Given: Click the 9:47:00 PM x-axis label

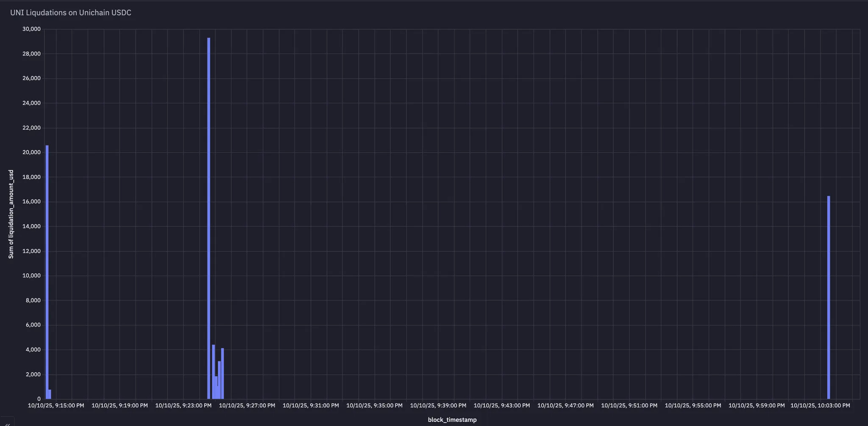Looking at the screenshot, I should [x=565, y=405].
